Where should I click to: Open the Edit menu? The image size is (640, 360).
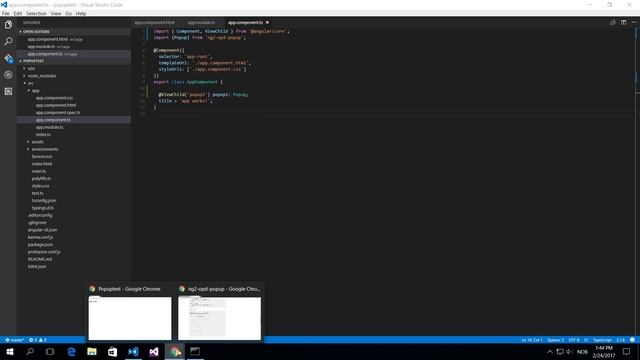tap(18, 13)
